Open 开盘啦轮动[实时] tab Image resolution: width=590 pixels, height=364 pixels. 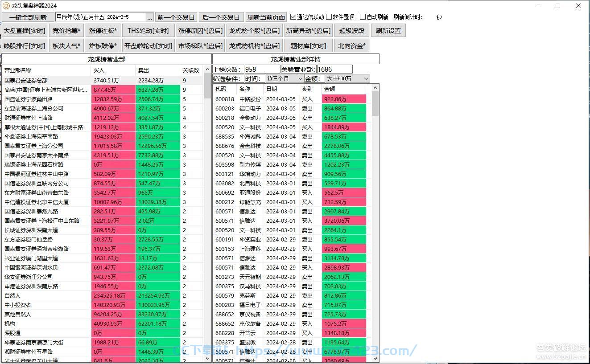(x=148, y=45)
